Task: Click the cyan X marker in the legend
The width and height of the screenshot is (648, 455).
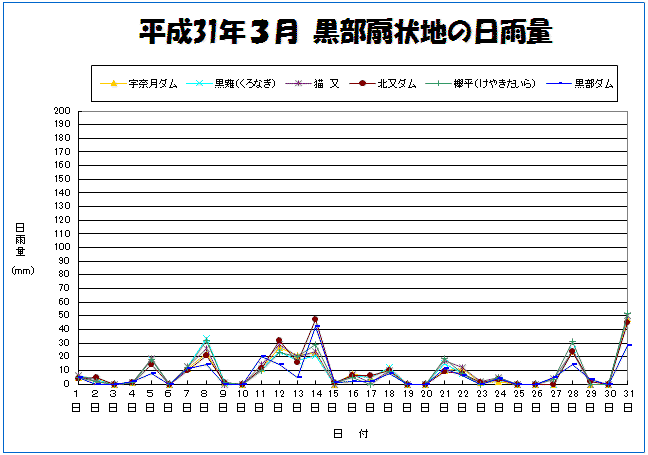Action: pos(199,83)
